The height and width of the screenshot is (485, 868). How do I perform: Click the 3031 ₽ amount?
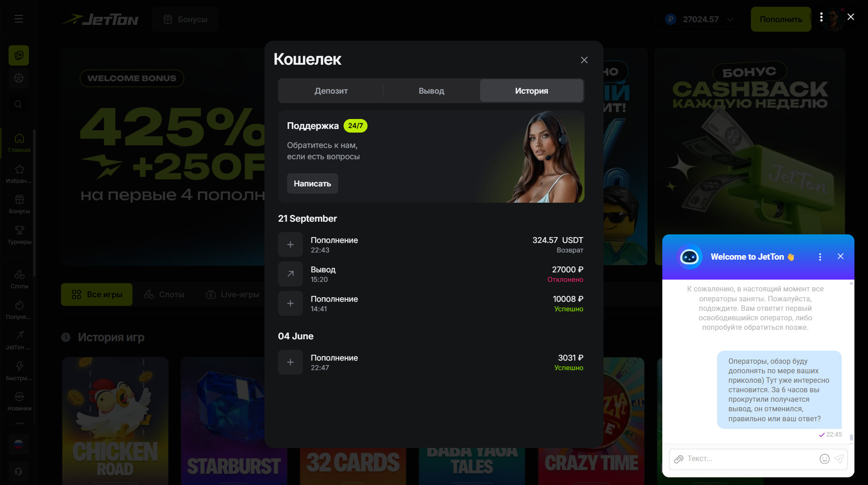pyautogui.click(x=571, y=358)
